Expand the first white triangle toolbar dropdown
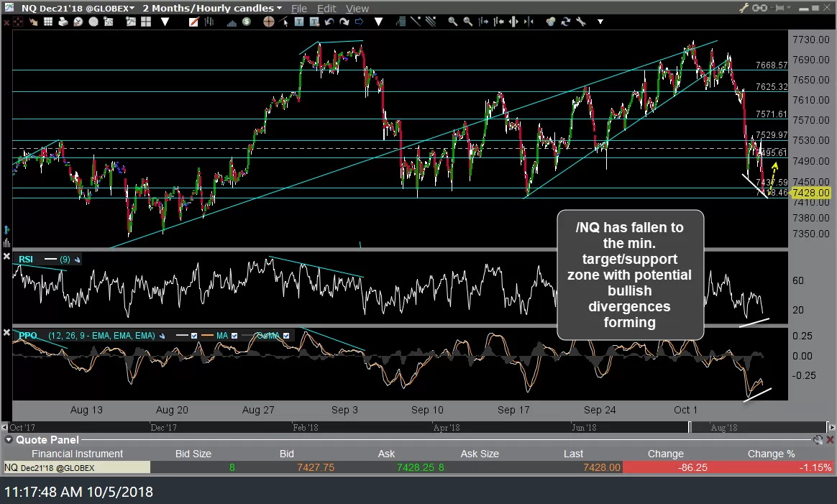Image resolution: width=837 pixels, height=504 pixels. coord(165,22)
